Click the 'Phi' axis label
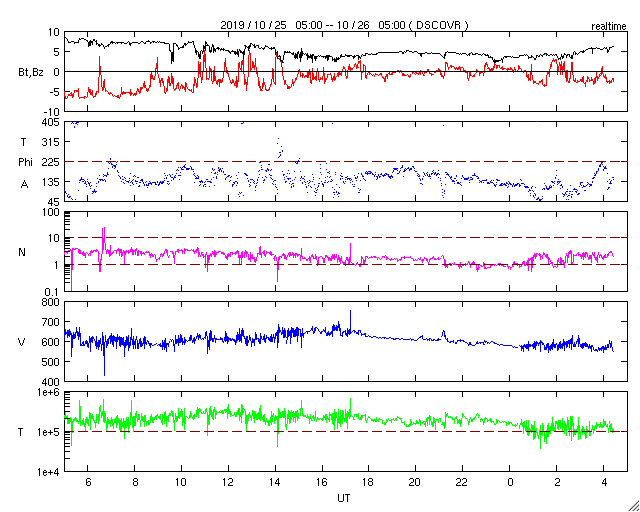640x512 pixels. (25, 162)
